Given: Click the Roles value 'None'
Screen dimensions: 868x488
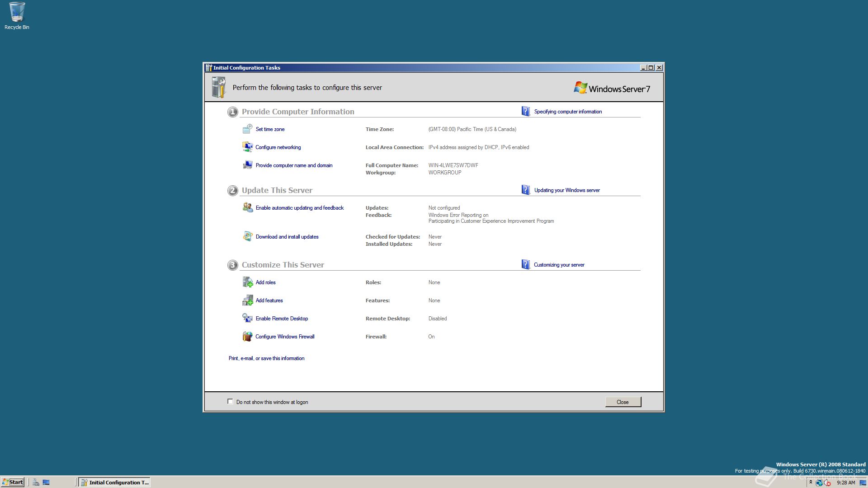Looking at the screenshot, I should click(x=434, y=282).
